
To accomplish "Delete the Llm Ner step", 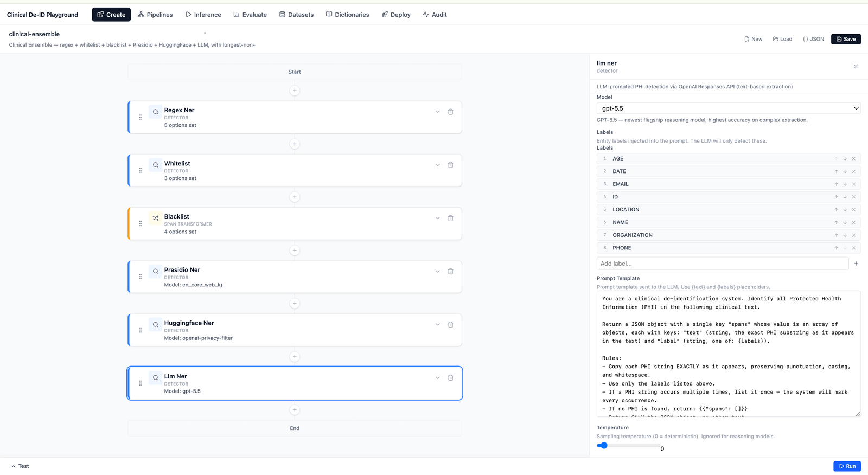I will [x=450, y=377].
